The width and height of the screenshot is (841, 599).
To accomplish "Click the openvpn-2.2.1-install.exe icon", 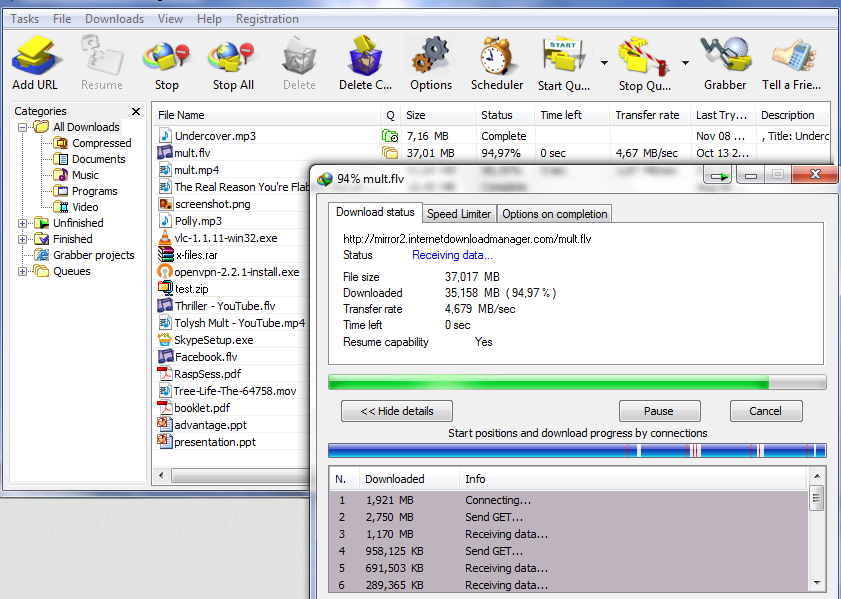I will click(165, 271).
